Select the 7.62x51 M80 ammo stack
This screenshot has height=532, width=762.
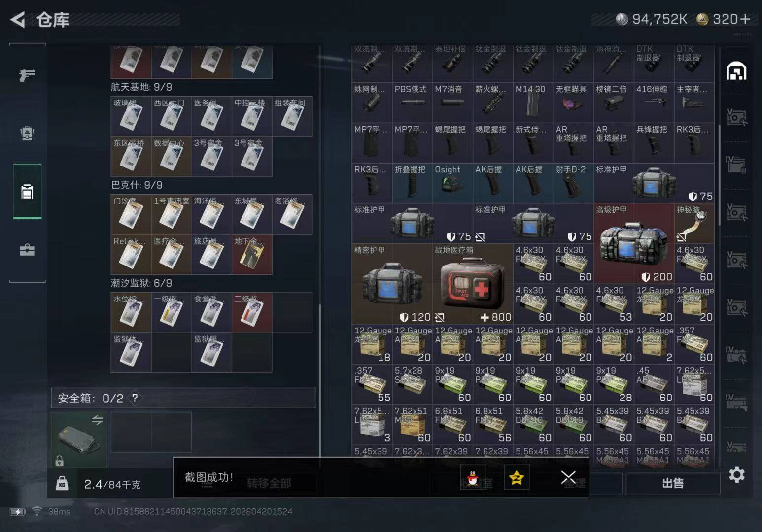pyautogui.click(x=413, y=425)
